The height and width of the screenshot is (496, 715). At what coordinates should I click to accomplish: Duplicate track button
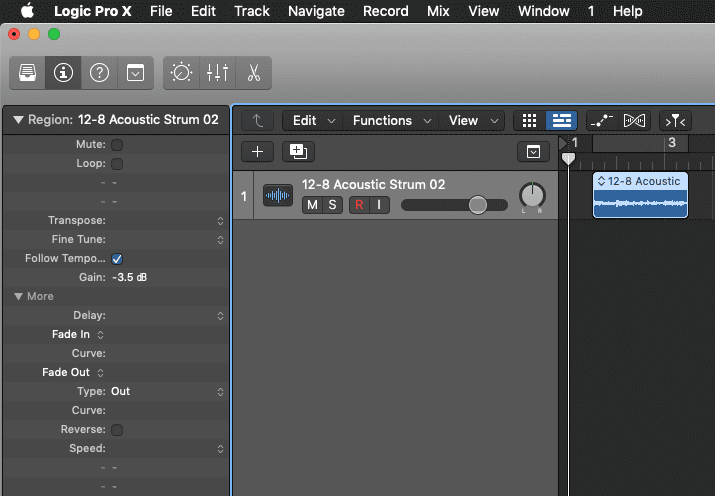298,151
